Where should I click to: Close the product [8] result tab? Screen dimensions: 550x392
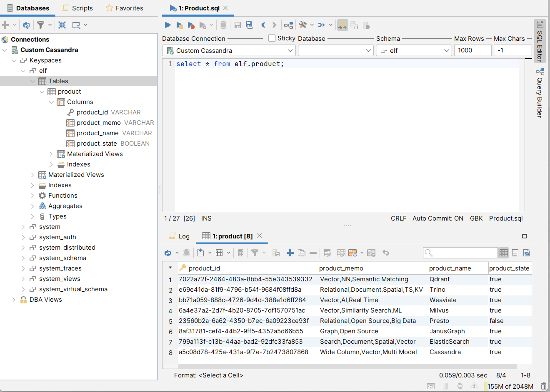click(x=260, y=236)
